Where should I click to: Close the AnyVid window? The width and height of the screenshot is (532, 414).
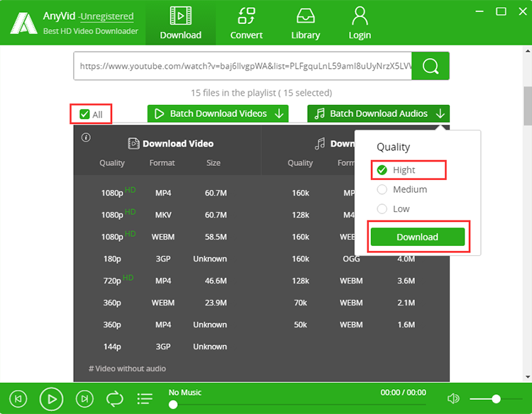pos(523,11)
